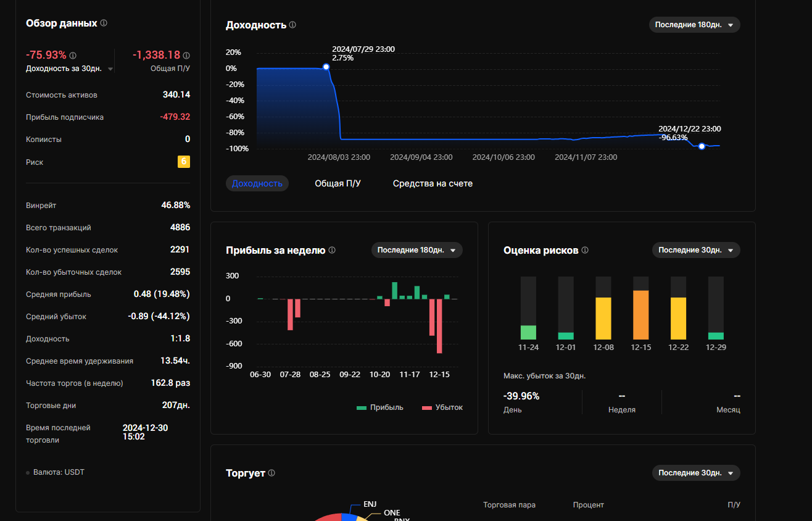
Task: Select the Доходность chart tab
Action: [257, 183]
